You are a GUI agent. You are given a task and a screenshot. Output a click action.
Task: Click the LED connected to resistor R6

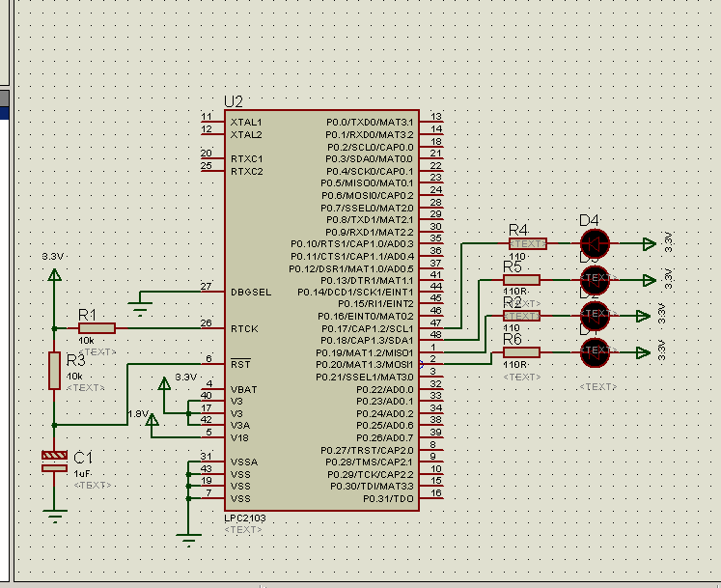pyautogui.click(x=596, y=350)
